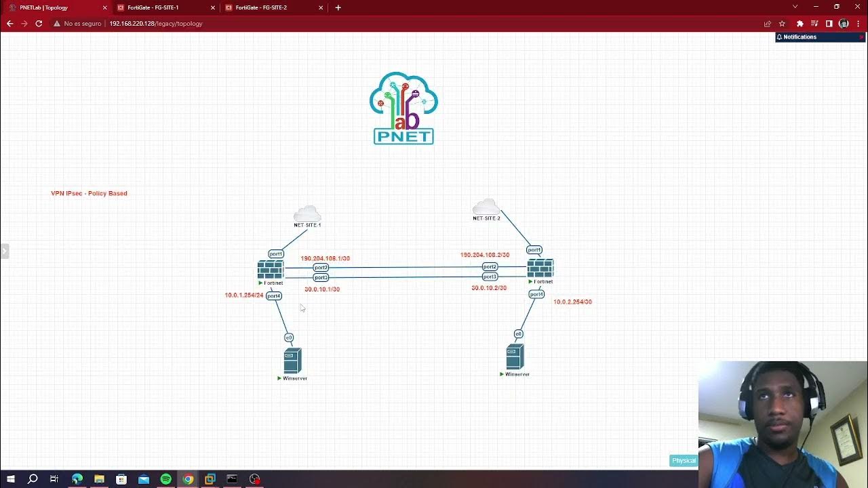Click port1 label on right Fortinet
868x488 pixels.
(x=534, y=250)
